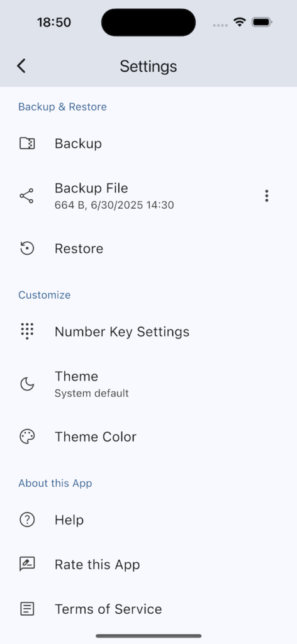
Task: Open the three-dot menu for Backup File
Action: 267,196
